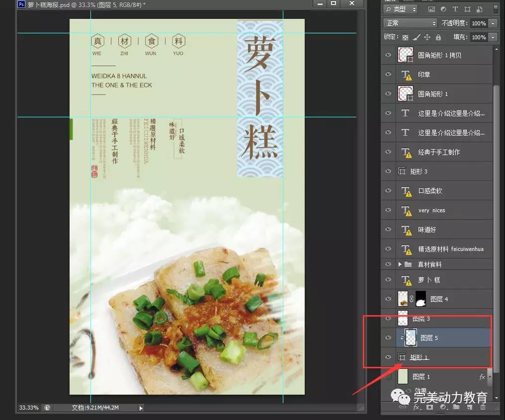Screen dimensions: 505x420
Task: Click the new layer icon
Action: [470, 407]
